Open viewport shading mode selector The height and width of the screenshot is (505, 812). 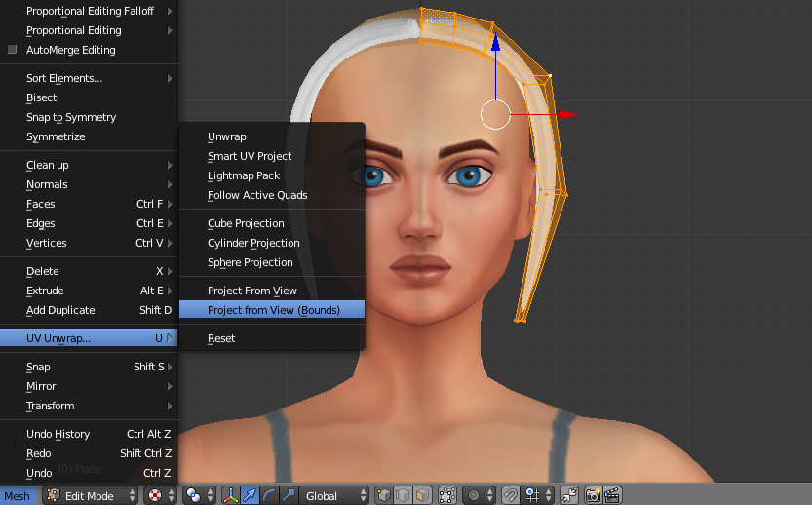pyautogui.click(x=160, y=495)
